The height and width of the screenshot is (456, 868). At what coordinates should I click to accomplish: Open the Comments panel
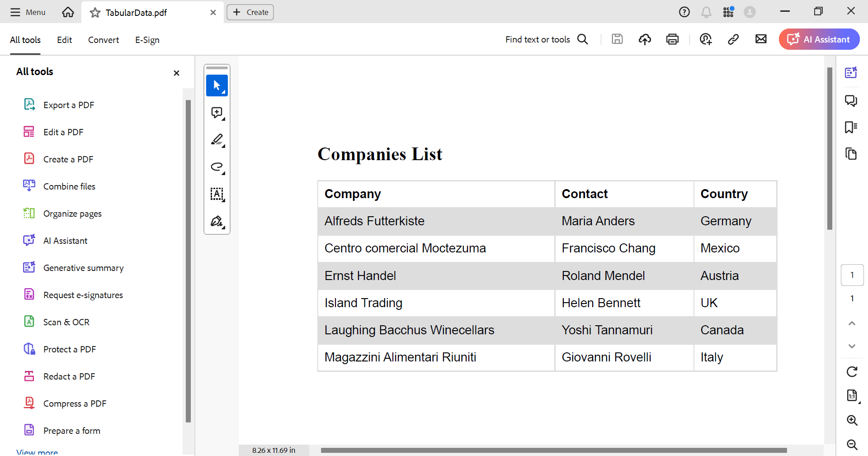pyautogui.click(x=852, y=100)
